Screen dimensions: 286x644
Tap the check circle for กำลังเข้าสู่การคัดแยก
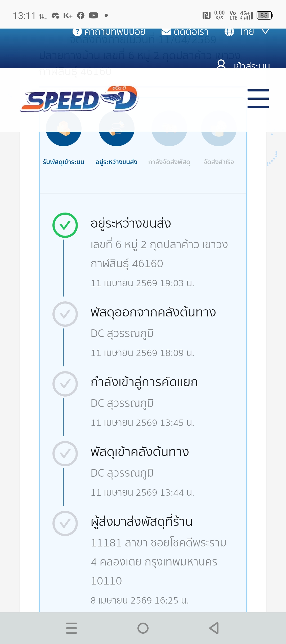pos(65,384)
